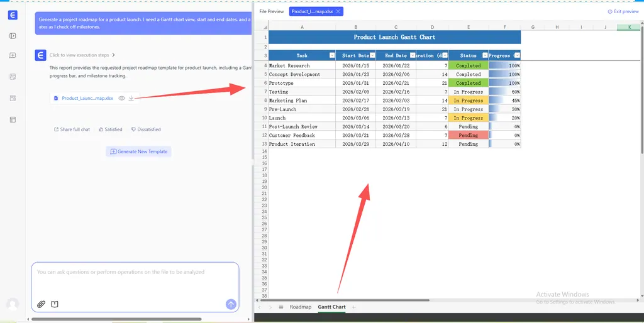Click the prompt library book icon
Viewport: 644px width, 323px height.
click(x=55, y=304)
